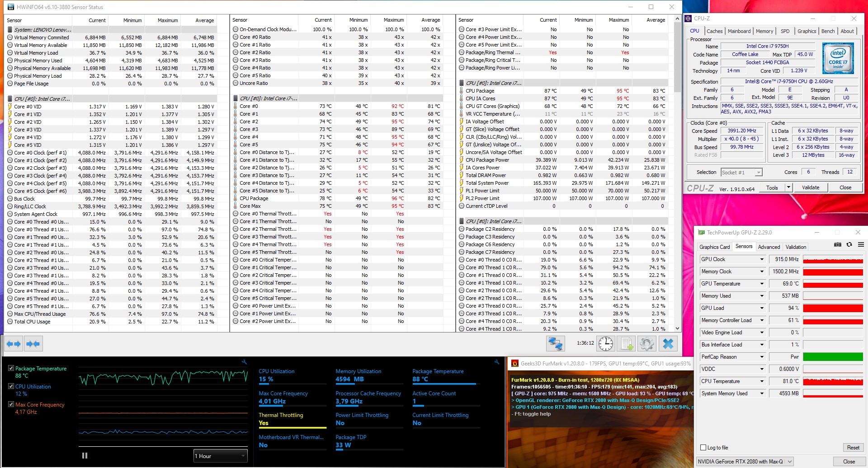
Task: Click the On-Demand Clock Modulation row icon
Action: (x=236, y=29)
